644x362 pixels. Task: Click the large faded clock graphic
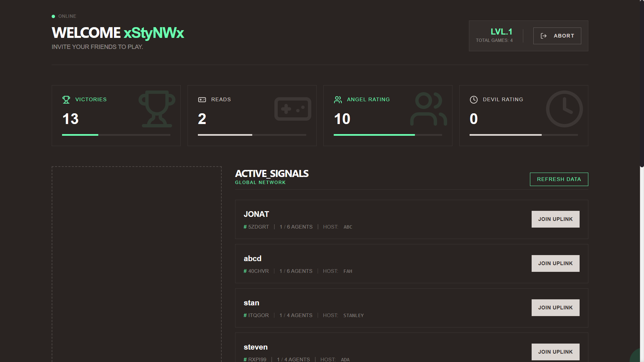564,109
